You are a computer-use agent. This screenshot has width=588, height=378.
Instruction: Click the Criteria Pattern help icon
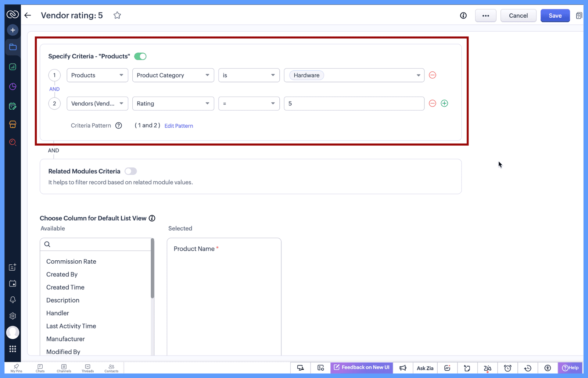pyautogui.click(x=118, y=126)
